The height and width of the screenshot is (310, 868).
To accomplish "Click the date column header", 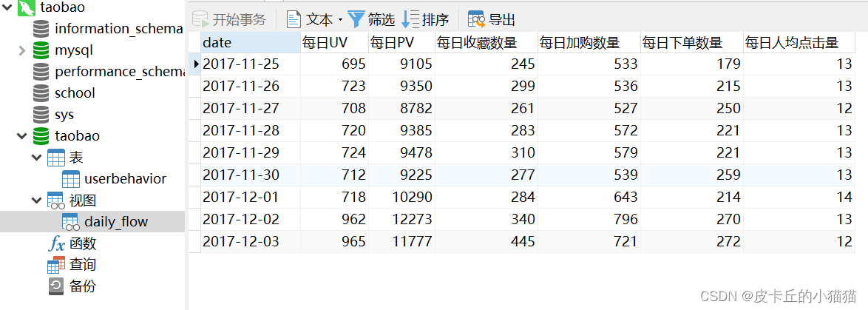I will coord(250,42).
